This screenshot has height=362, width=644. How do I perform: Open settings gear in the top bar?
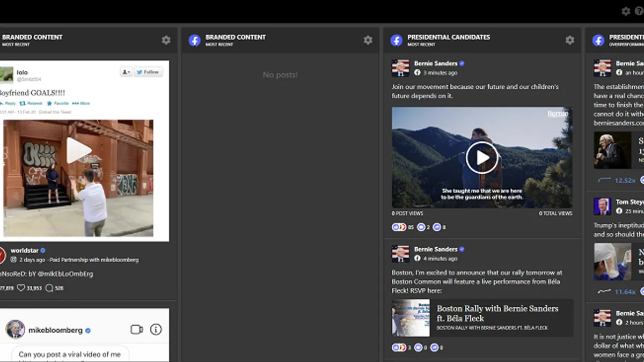[x=626, y=11]
